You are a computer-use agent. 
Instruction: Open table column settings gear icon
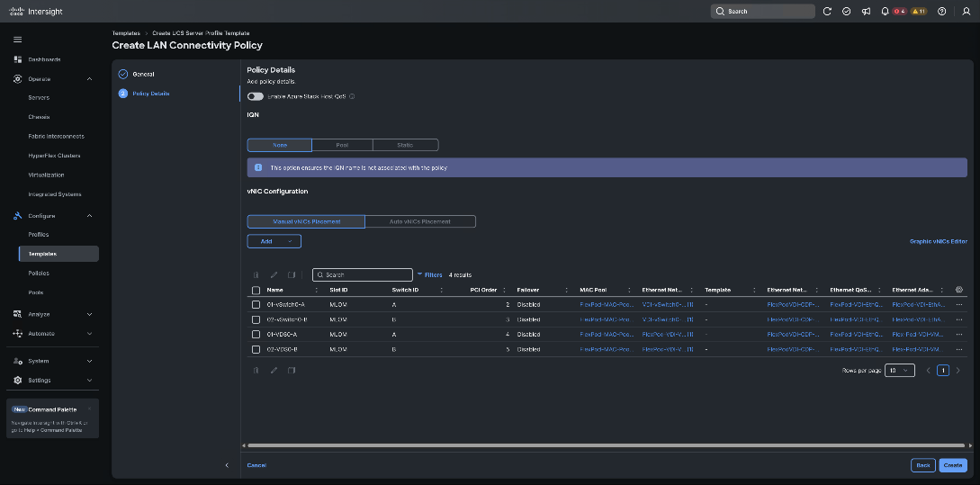959,290
